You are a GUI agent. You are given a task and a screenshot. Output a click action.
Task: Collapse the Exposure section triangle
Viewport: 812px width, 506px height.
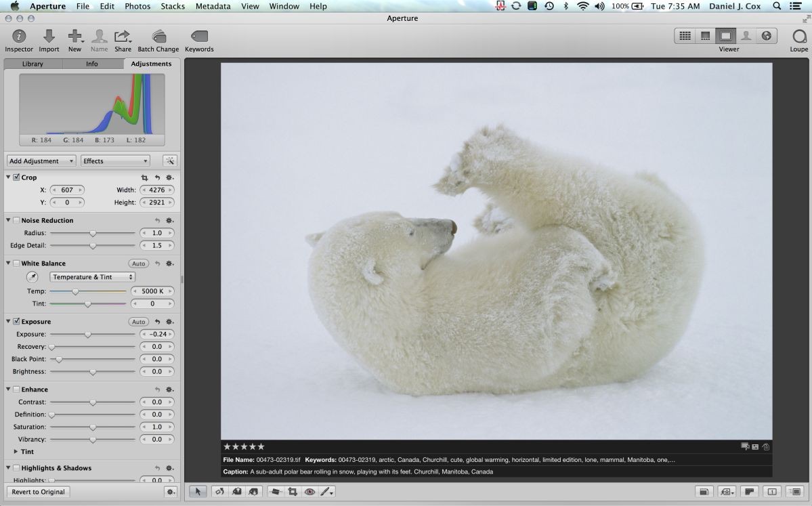click(x=8, y=321)
